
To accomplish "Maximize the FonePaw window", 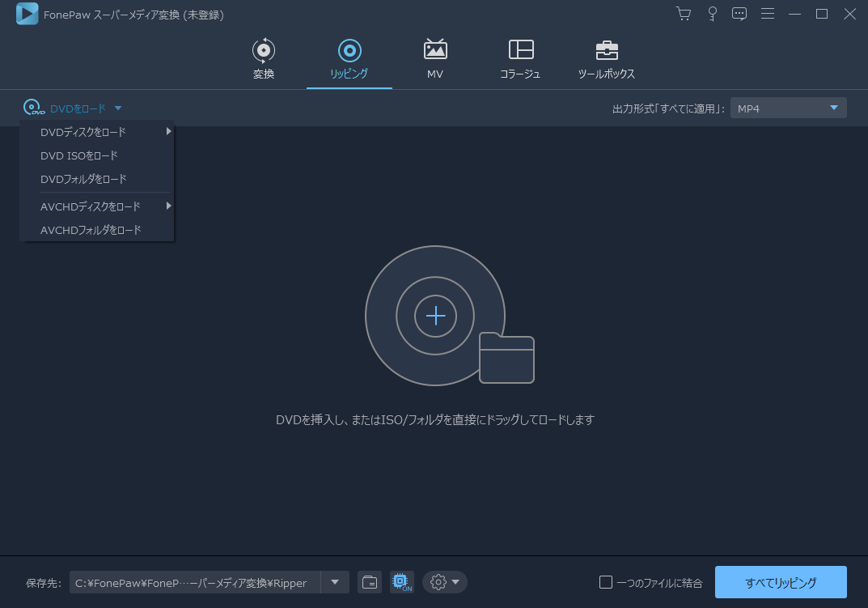I will click(x=822, y=14).
